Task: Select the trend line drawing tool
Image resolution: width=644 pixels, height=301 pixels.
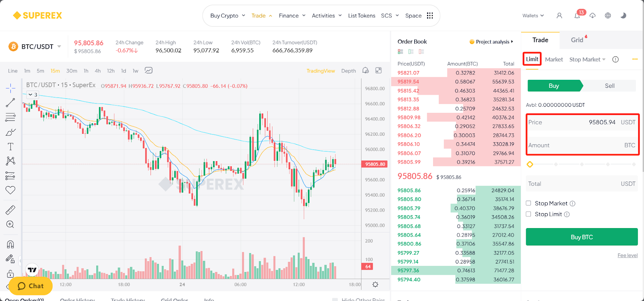Action: click(10, 102)
